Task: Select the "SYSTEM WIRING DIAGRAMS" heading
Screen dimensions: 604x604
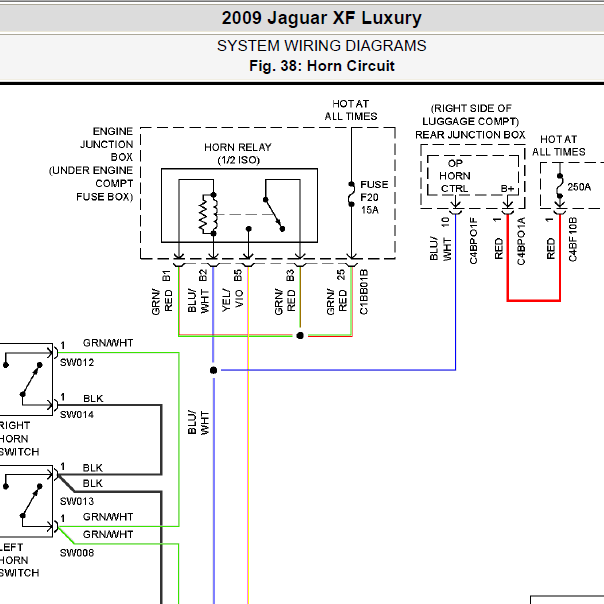Action: tap(322, 46)
